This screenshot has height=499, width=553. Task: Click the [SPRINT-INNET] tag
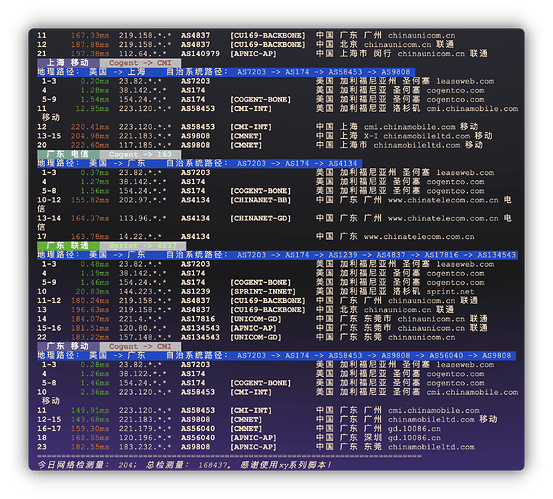tap(263, 291)
